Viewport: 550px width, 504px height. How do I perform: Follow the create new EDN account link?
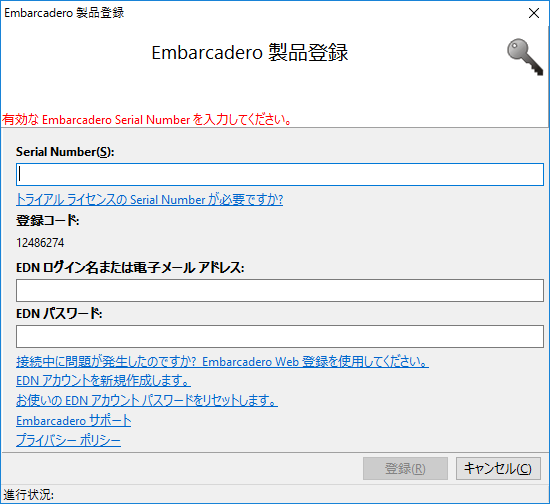click(103, 381)
